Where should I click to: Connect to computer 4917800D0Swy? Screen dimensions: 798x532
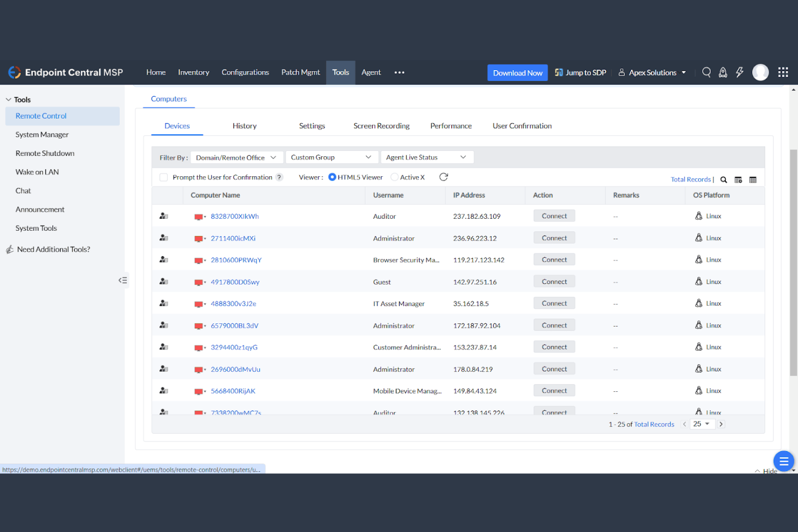pyautogui.click(x=554, y=281)
